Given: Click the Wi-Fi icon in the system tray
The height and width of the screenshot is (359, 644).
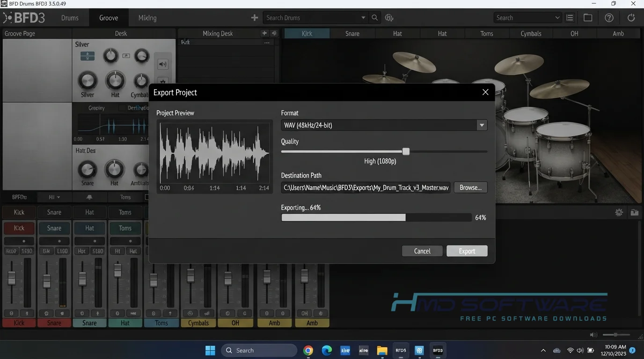Looking at the screenshot, I should point(570,350).
